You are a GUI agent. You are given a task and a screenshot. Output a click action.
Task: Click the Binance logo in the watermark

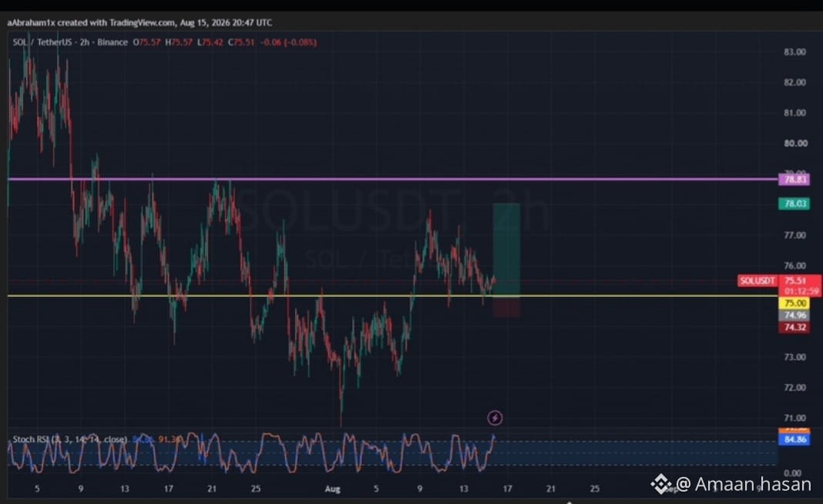(x=661, y=484)
